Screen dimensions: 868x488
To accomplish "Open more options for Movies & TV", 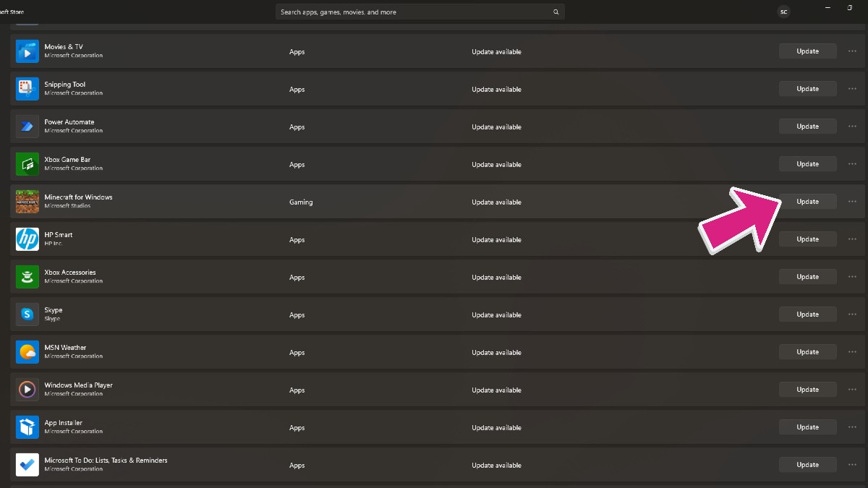I will 852,51.
